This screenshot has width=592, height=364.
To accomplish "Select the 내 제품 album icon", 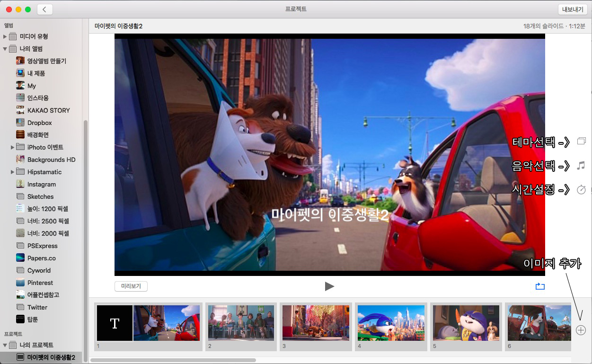I will [20, 73].
